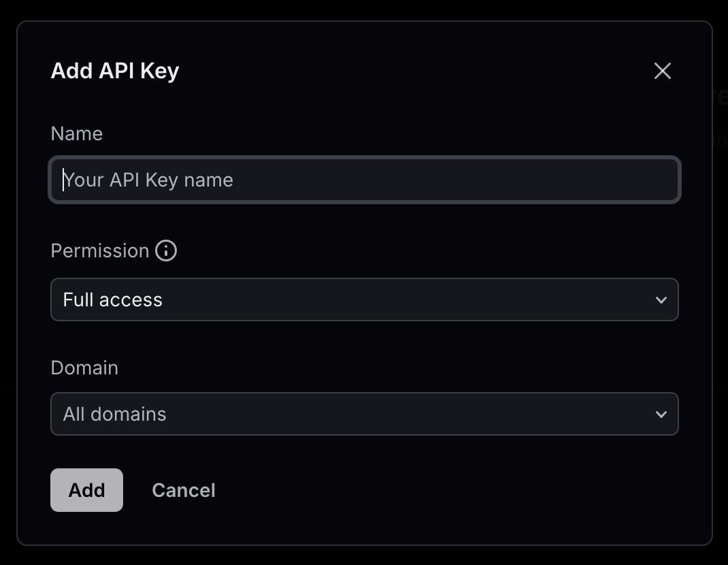Close the Add API Key dialog
The image size is (728, 565).
point(663,71)
